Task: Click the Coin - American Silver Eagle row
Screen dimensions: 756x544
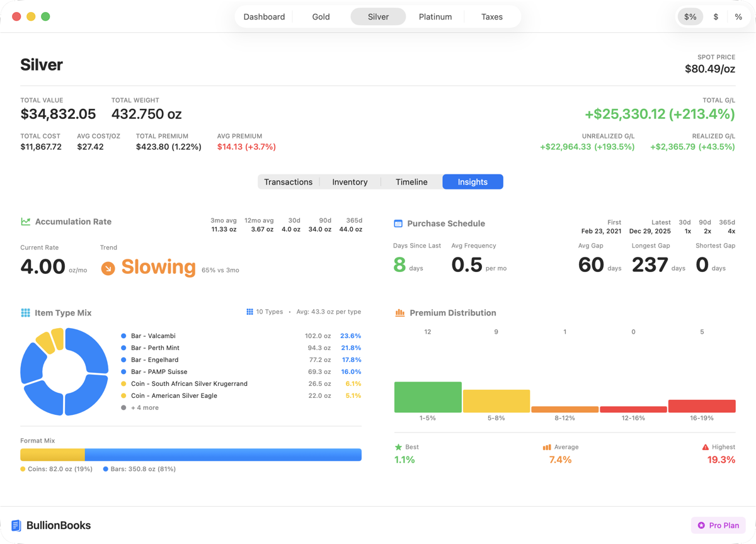Action: coord(241,396)
